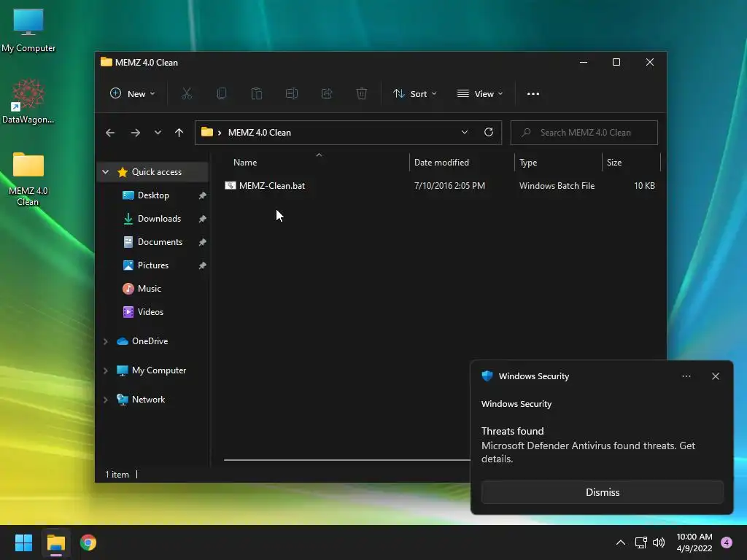This screenshot has width=747, height=560.
Task: Open the See more three-dots menu
Action: point(533,94)
